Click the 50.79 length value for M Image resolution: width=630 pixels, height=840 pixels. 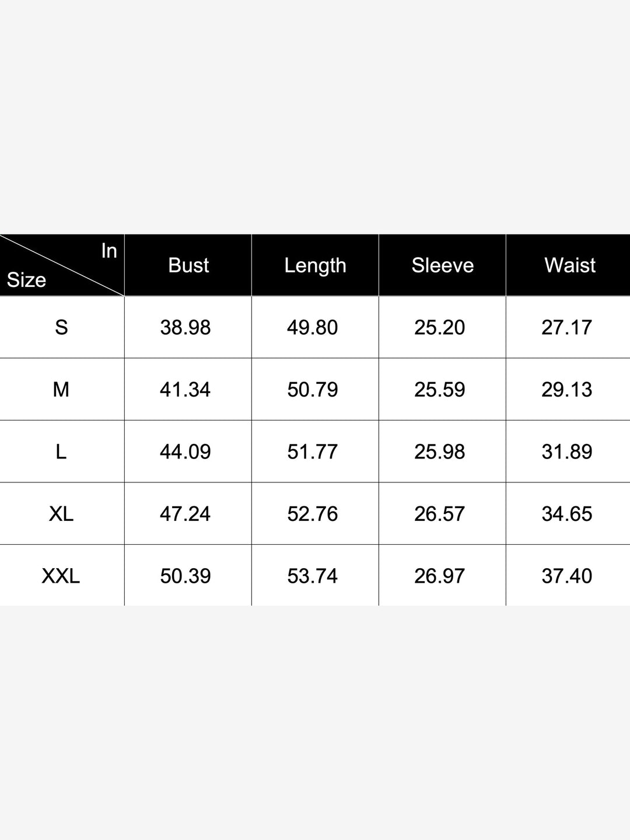pyautogui.click(x=313, y=389)
